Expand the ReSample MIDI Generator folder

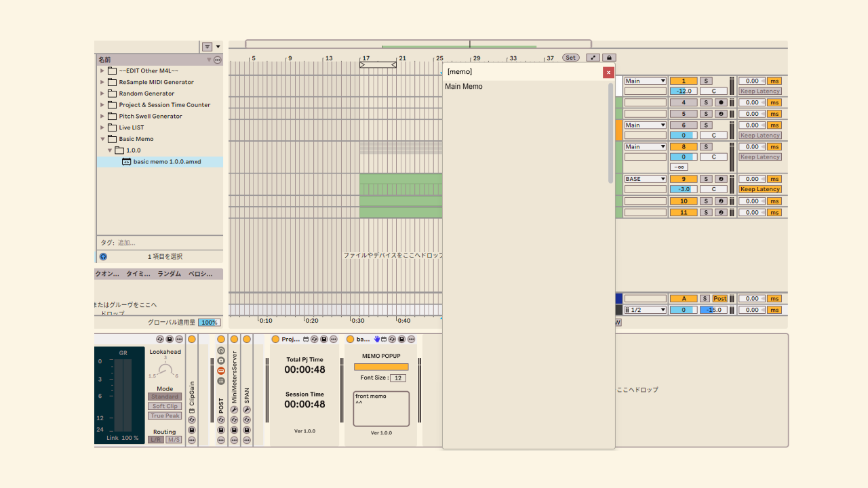102,82
